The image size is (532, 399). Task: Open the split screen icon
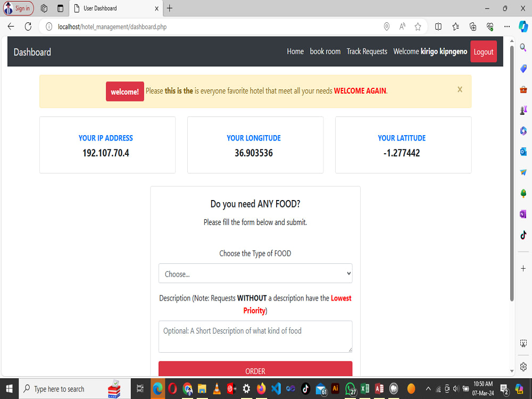[438, 27]
